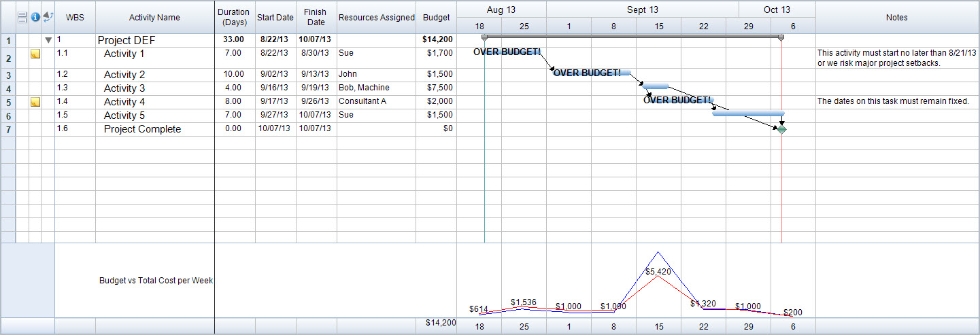Select the Sept 13 month header in the timeline

coord(642,10)
